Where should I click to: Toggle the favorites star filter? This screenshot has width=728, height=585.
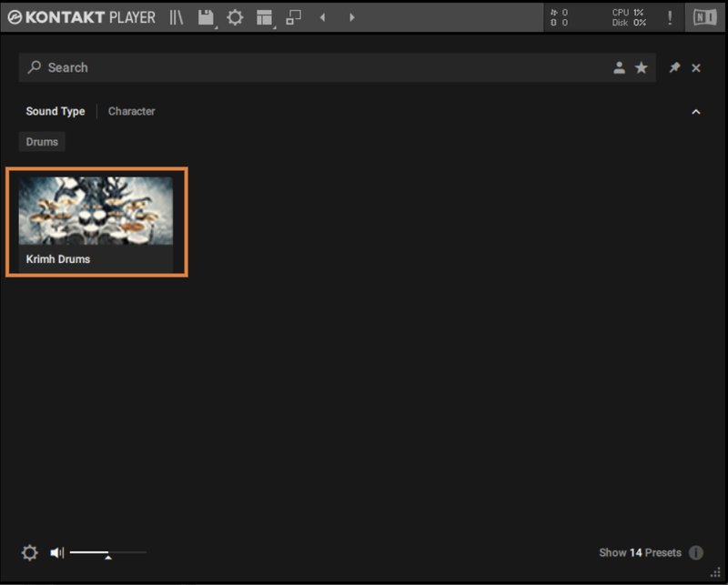point(642,68)
